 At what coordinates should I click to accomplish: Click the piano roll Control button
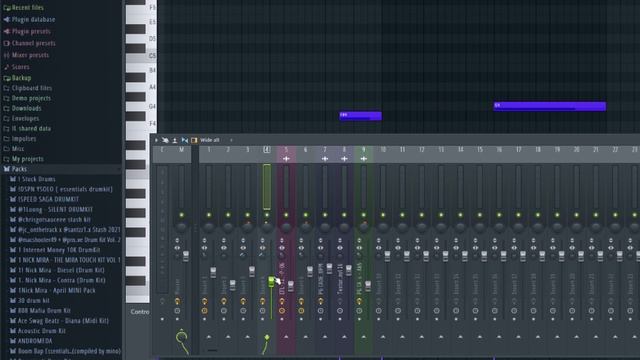click(x=140, y=312)
